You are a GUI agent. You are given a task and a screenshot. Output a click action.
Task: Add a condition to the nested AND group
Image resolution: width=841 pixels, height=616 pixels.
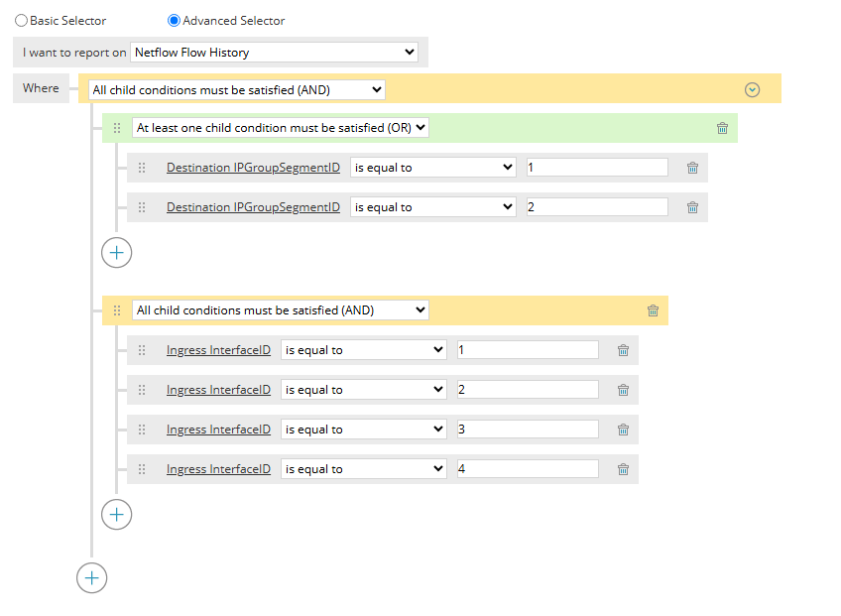[117, 514]
